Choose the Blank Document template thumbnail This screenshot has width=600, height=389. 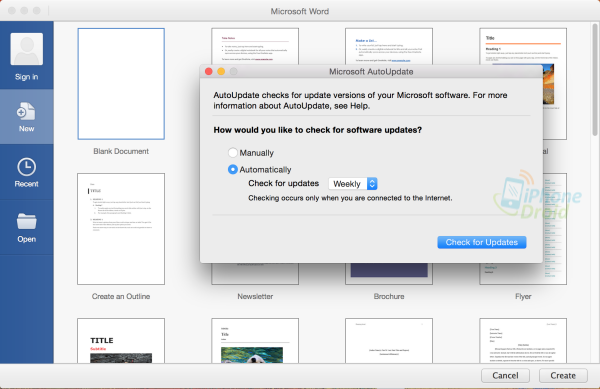pyautogui.click(x=121, y=84)
